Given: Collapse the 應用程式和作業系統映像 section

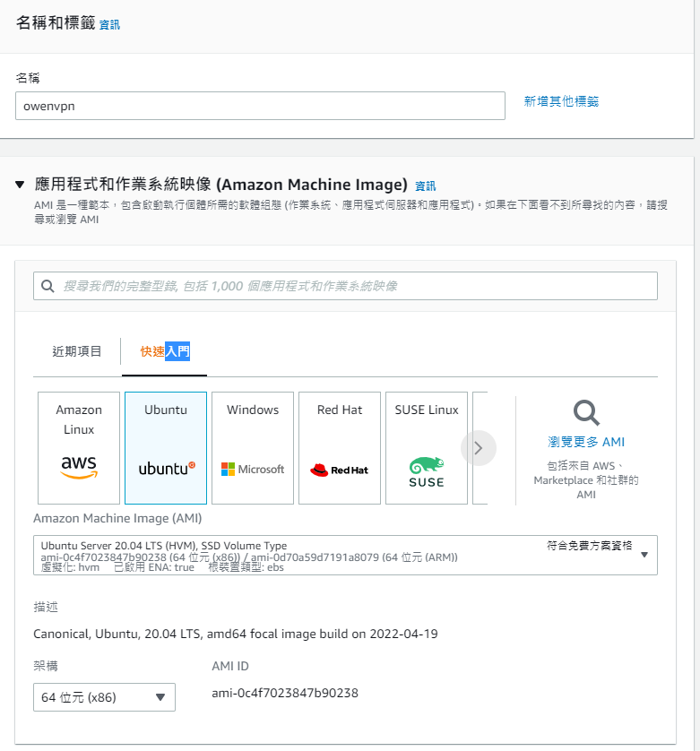Looking at the screenshot, I should (20, 185).
